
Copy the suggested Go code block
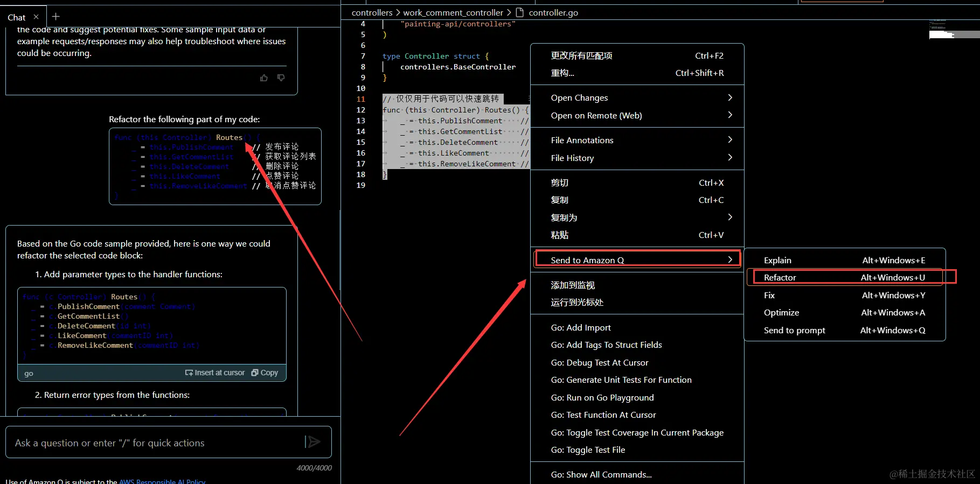(x=265, y=373)
